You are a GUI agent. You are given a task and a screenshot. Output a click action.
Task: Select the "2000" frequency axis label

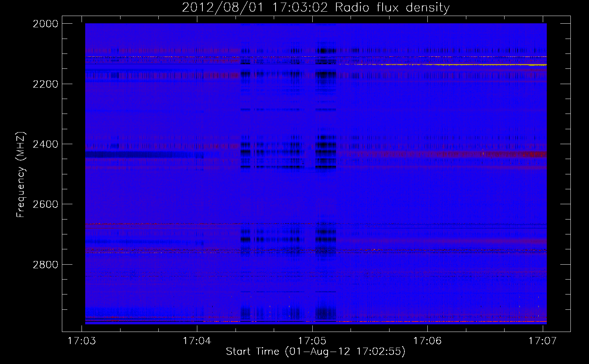(x=46, y=24)
